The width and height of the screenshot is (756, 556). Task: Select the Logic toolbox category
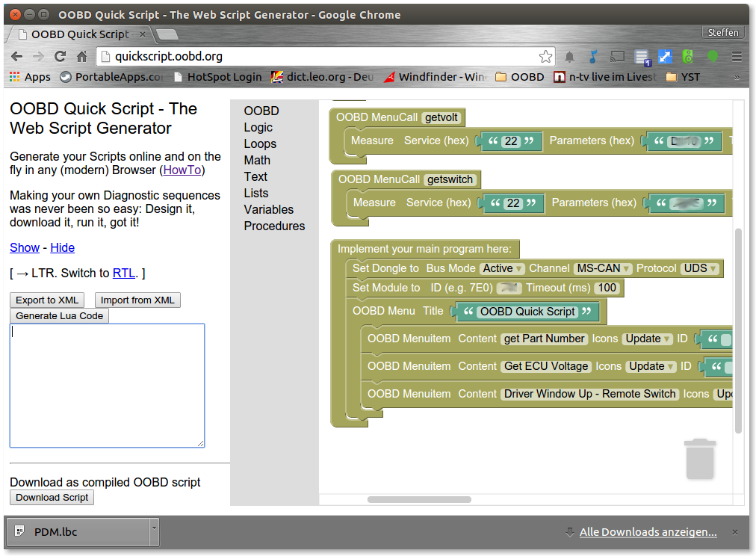point(258,127)
